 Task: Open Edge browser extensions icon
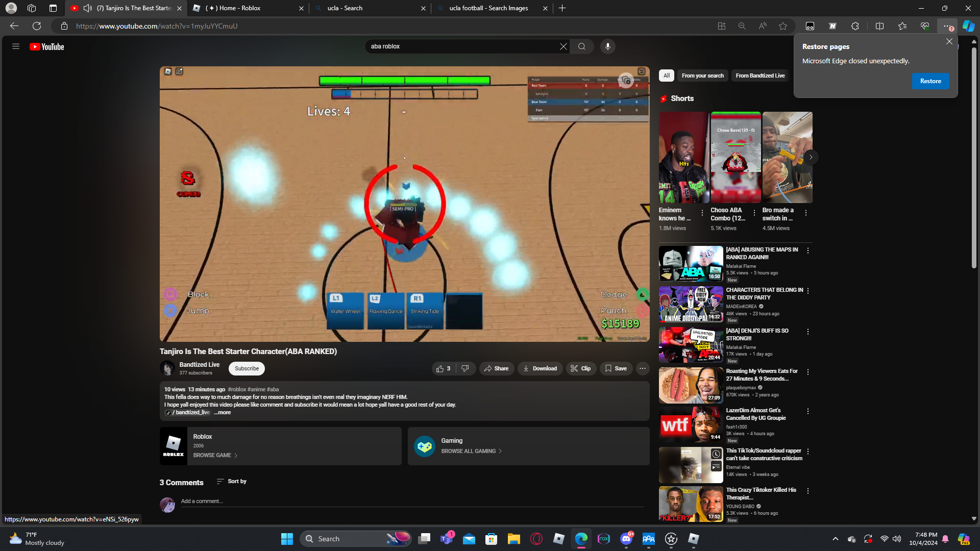point(855,26)
